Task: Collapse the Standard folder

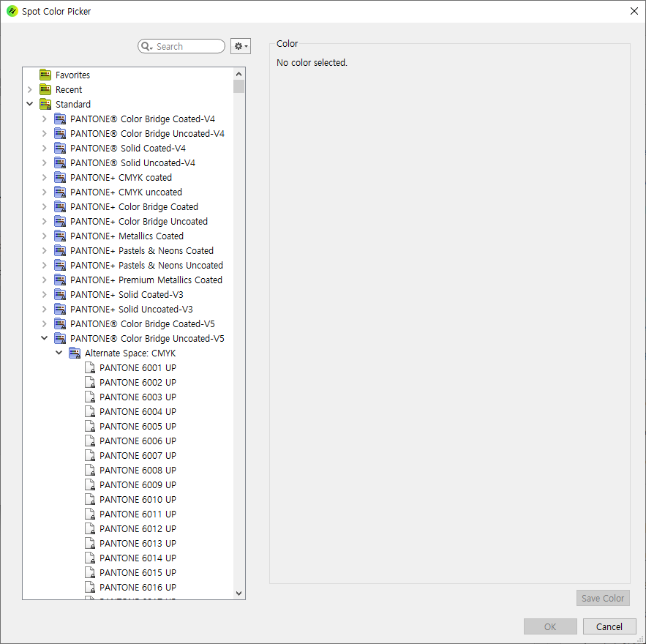Action: coord(30,104)
